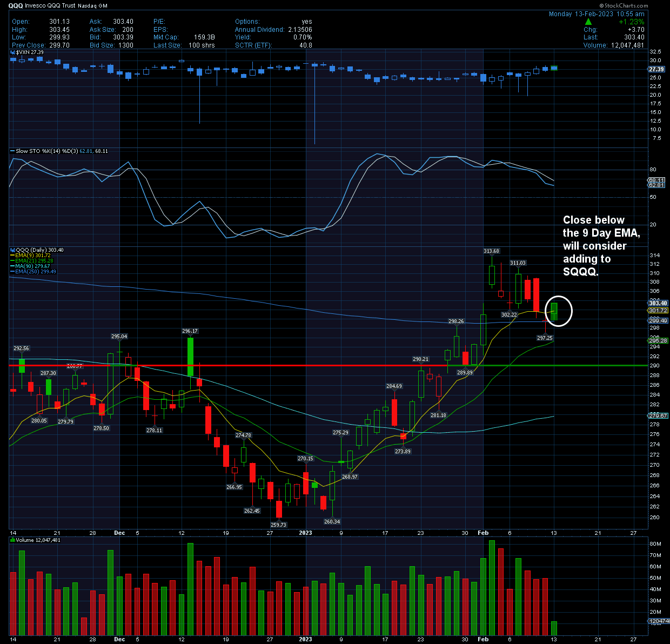Click the 270.15 high price label
Viewport: 670px width, 644px height.
[305, 459]
